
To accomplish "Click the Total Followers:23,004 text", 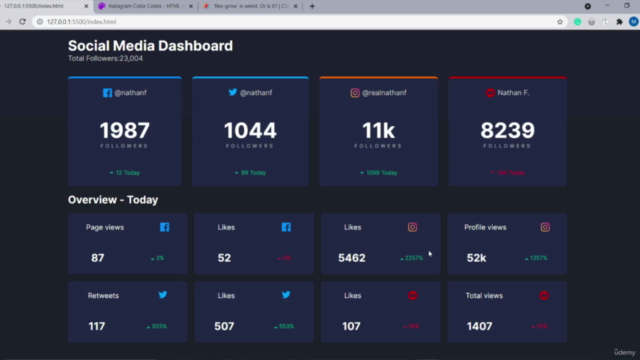I will pyautogui.click(x=105, y=58).
